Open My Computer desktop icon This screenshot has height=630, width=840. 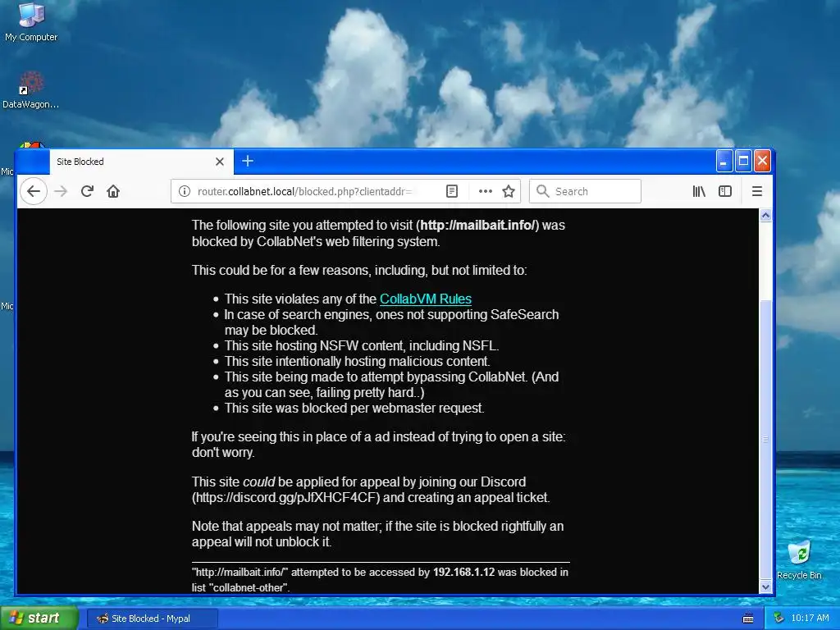pyautogui.click(x=31, y=21)
